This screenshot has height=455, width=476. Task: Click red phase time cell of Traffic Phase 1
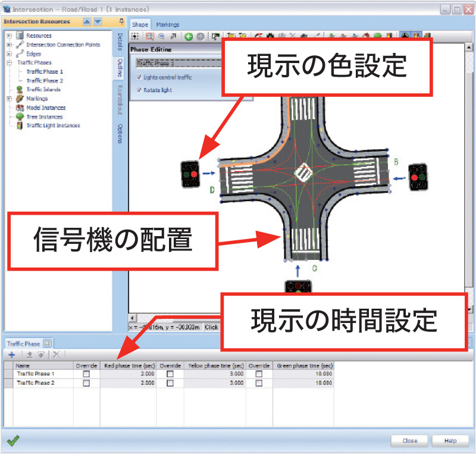[x=128, y=374]
